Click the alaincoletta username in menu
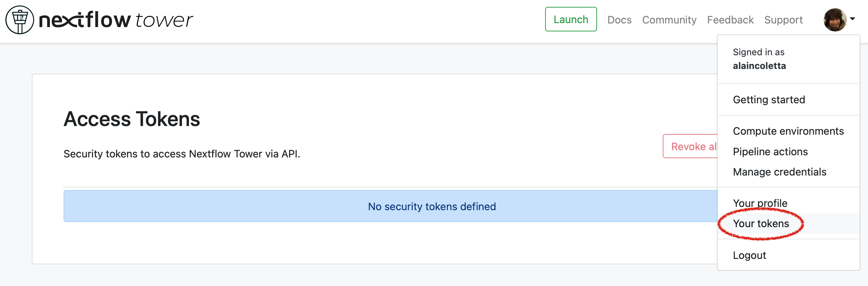 click(x=759, y=66)
